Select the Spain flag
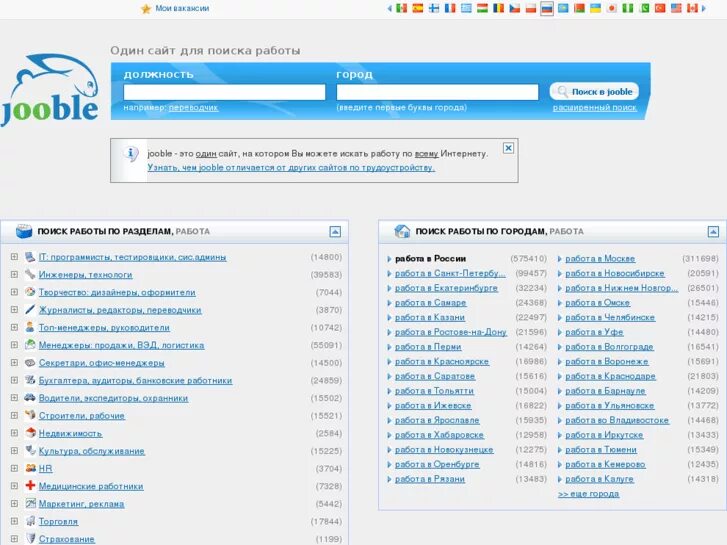 417,8
